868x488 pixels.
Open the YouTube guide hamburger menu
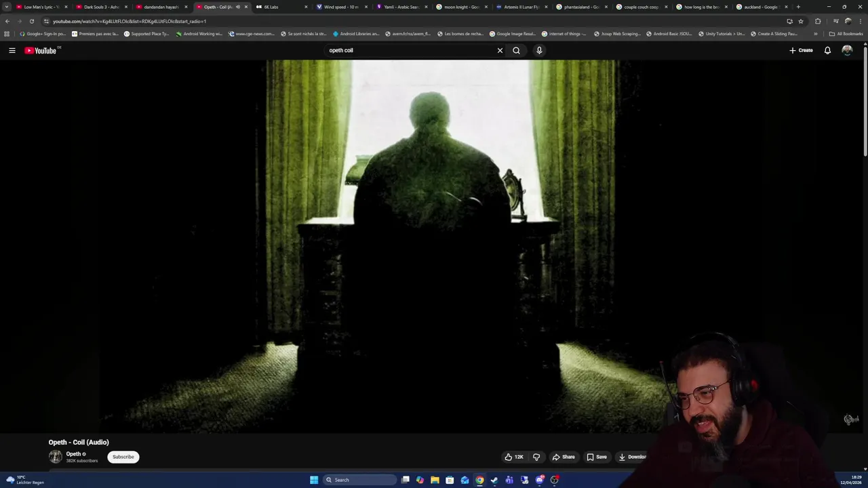point(12,50)
